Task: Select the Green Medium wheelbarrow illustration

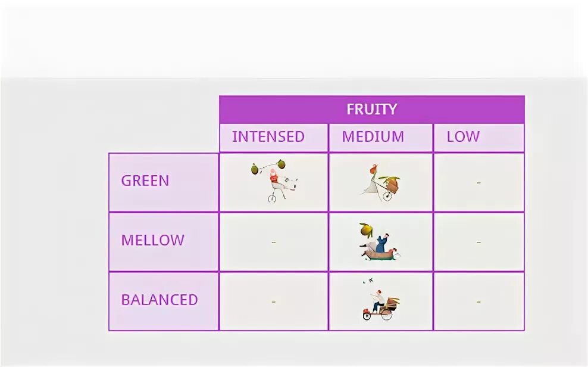Action: coord(380,183)
